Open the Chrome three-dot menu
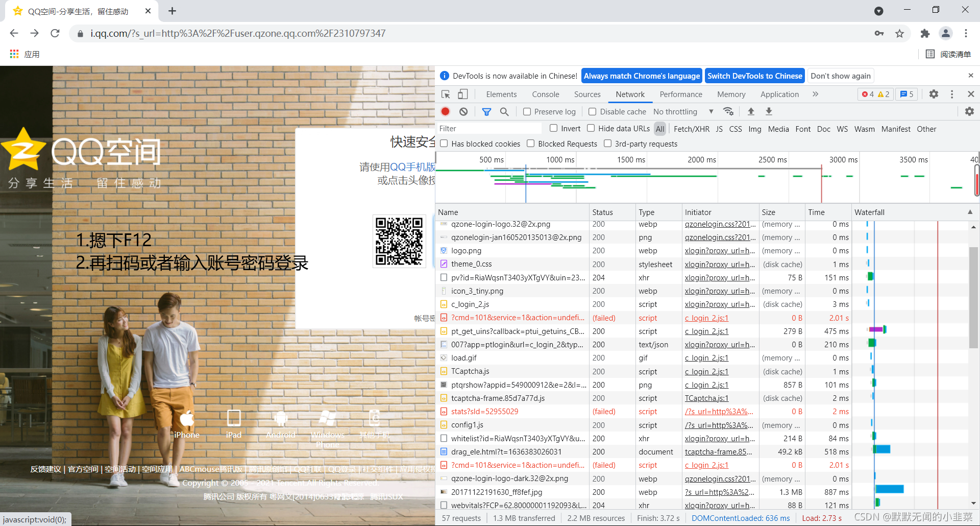The height and width of the screenshot is (526, 980). pos(966,34)
